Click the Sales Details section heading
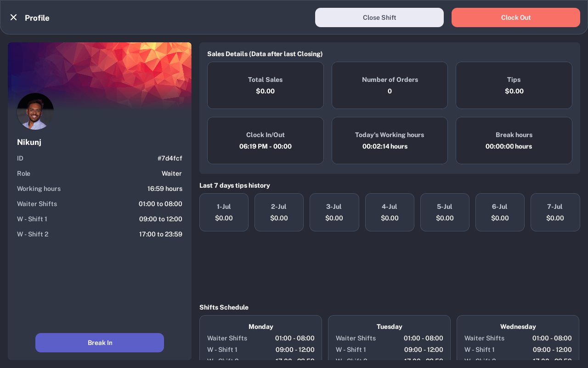 point(265,54)
